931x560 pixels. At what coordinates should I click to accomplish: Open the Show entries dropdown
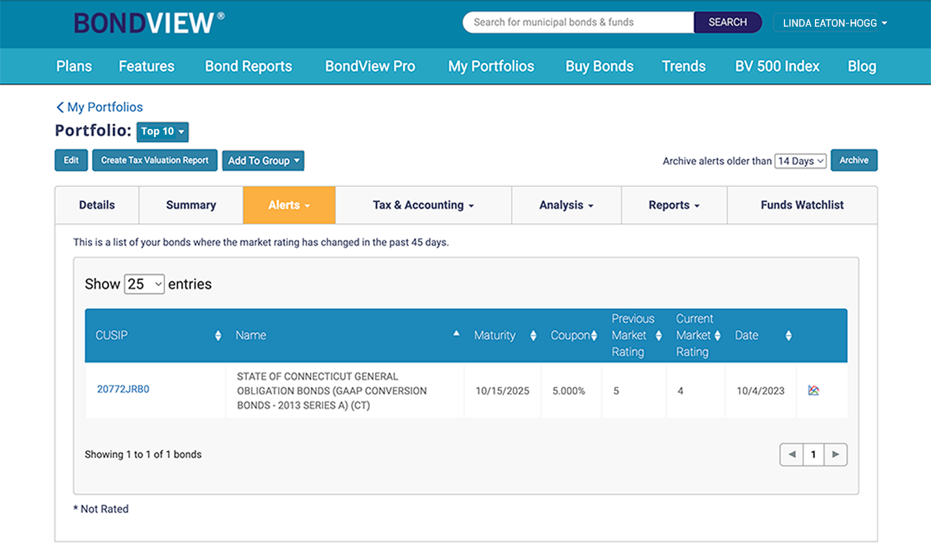click(x=143, y=283)
